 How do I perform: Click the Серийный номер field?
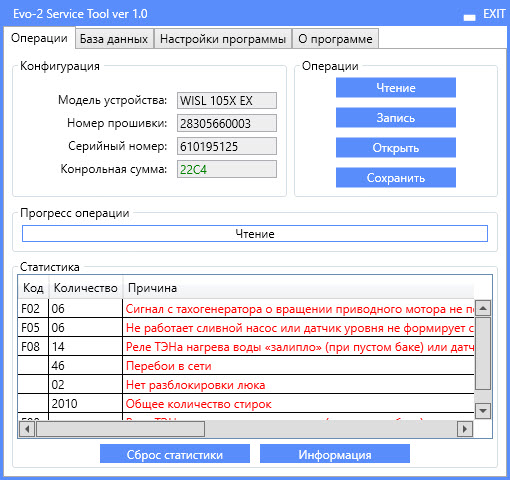coord(227,146)
